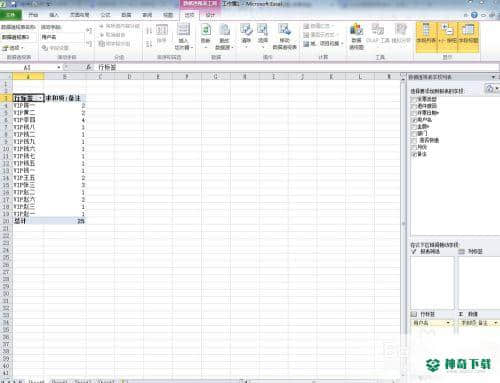Image resolution: width=500 pixels, height=383 pixels.
Task: Check the 是否快递 field checkbox
Action: point(414,140)
